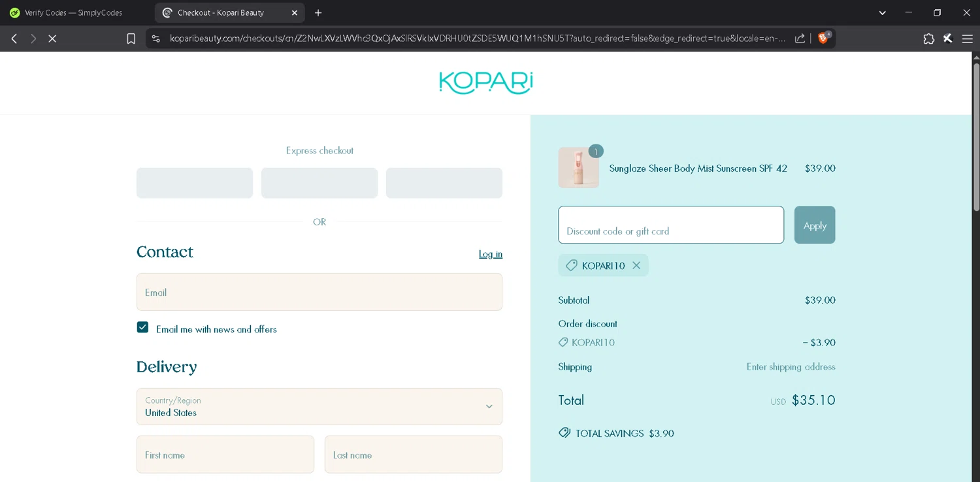The height and width of the screenshot is (482, 980).
Task: Click the page vertical scrollbar
Action: tap(976, 137)
